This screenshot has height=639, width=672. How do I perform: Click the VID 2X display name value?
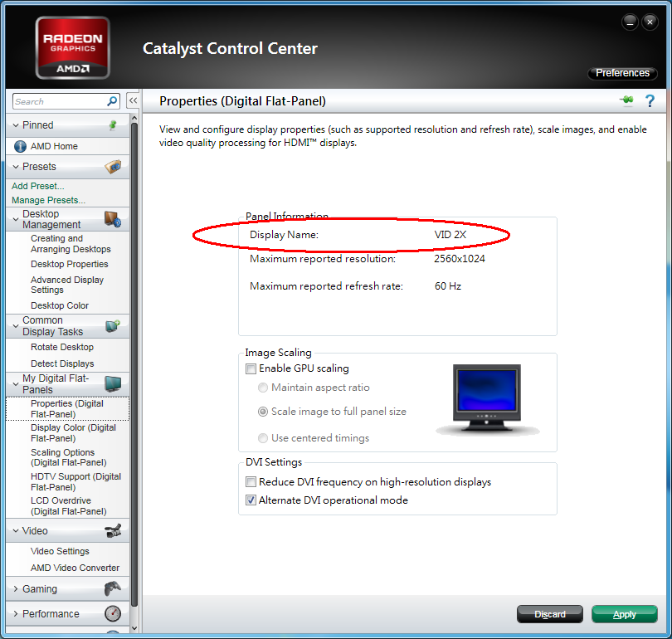[450, 234]
